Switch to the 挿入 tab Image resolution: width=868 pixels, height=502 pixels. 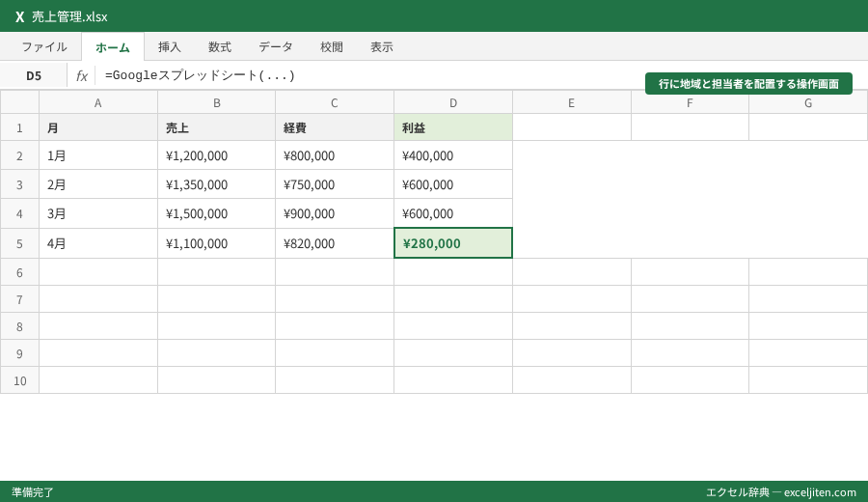170,47
